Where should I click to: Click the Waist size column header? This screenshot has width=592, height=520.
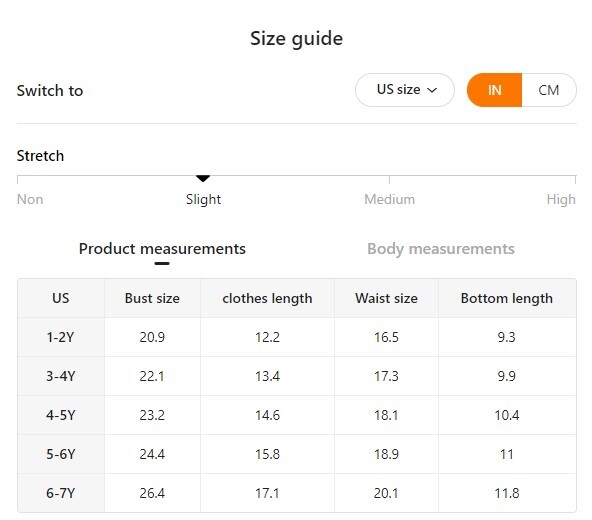coord(386,298)
